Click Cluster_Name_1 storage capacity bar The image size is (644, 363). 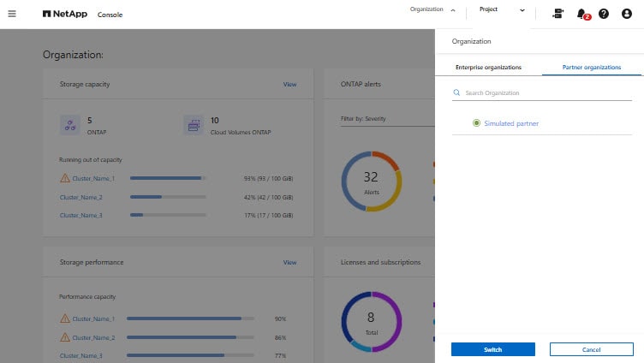[168, 178]
